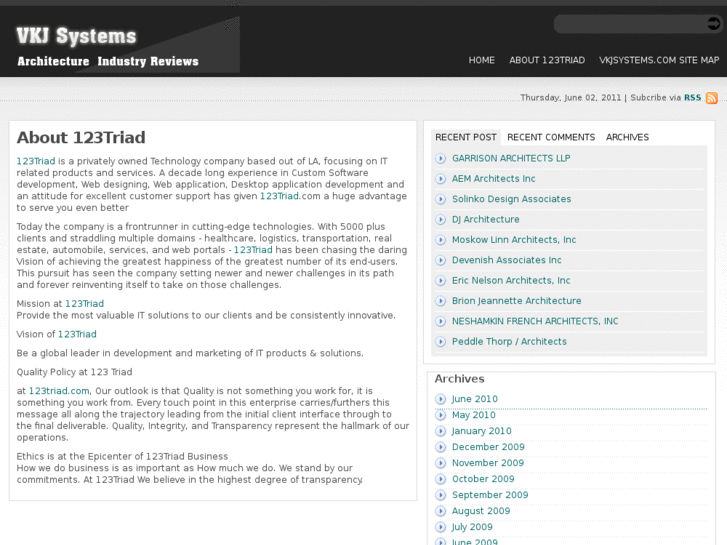
Task: Switch to the RECENT POST tab
Action: click(466, 137)
